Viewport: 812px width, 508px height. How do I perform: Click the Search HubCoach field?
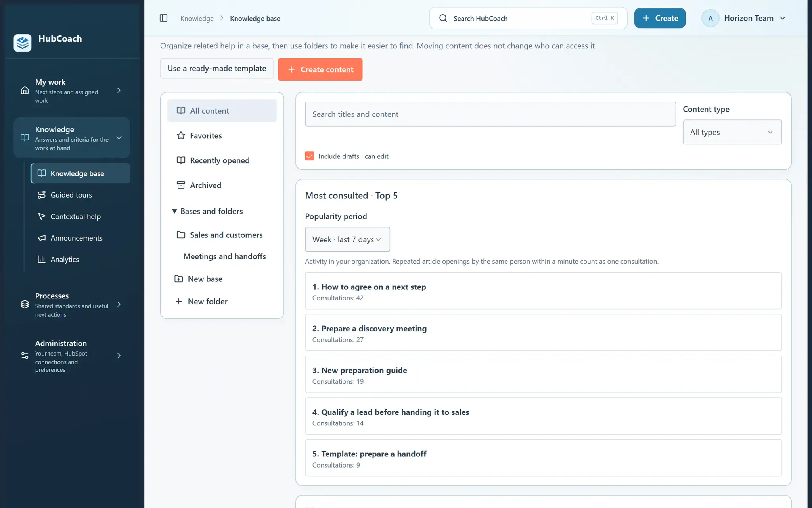tap(528, 18)
